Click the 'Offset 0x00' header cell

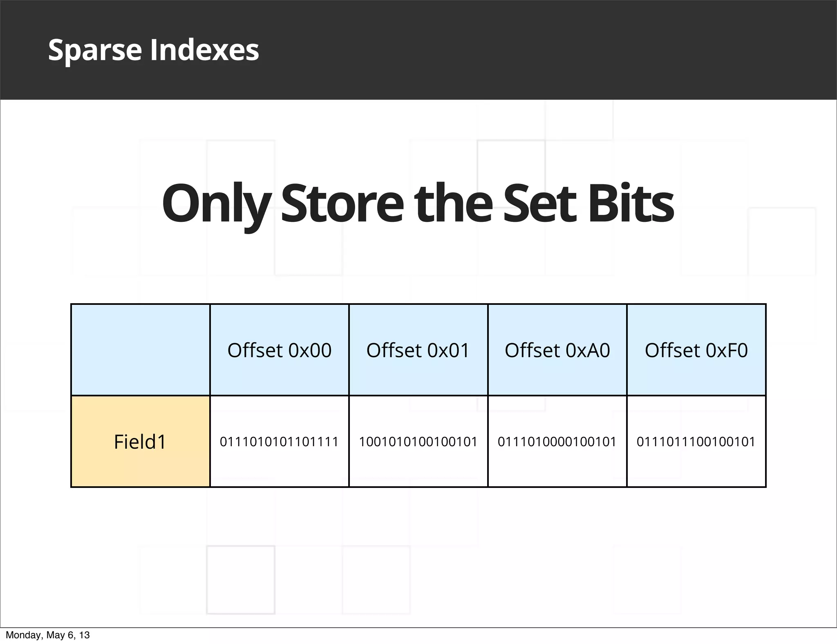[x=280, y=350]
